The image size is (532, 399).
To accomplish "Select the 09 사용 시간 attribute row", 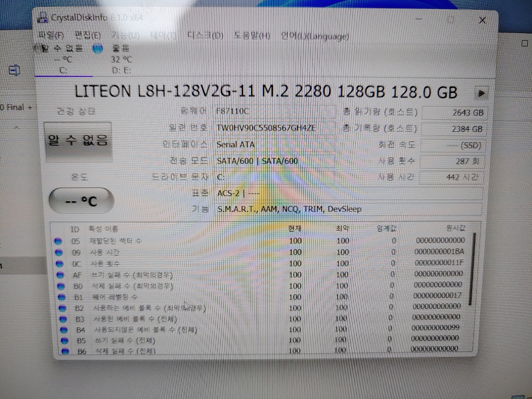I will click(262, 252).
